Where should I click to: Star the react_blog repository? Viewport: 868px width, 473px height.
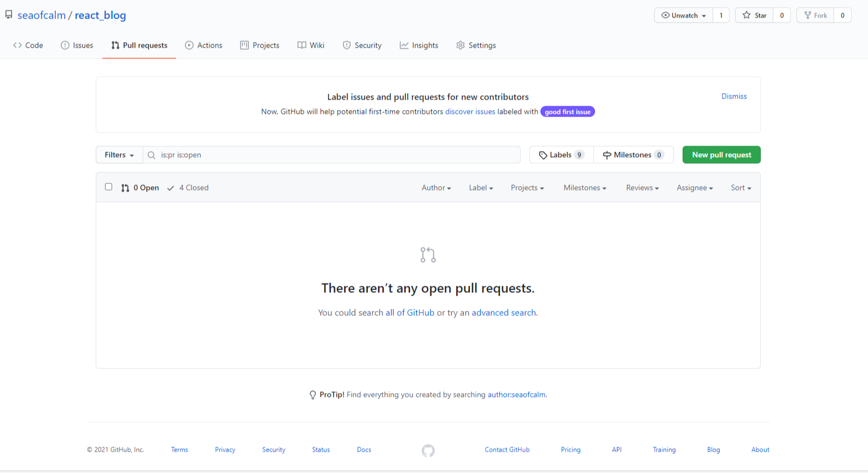click(x=754, y=15)
